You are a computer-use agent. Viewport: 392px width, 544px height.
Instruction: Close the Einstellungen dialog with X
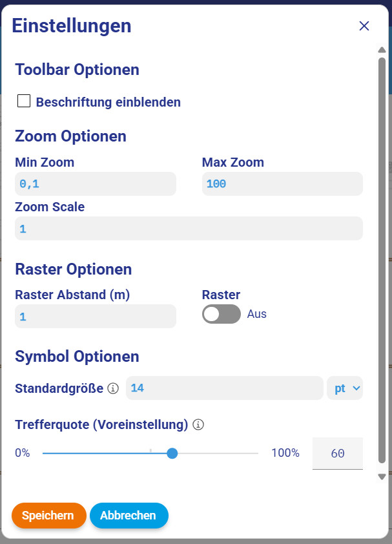point(364,26)
